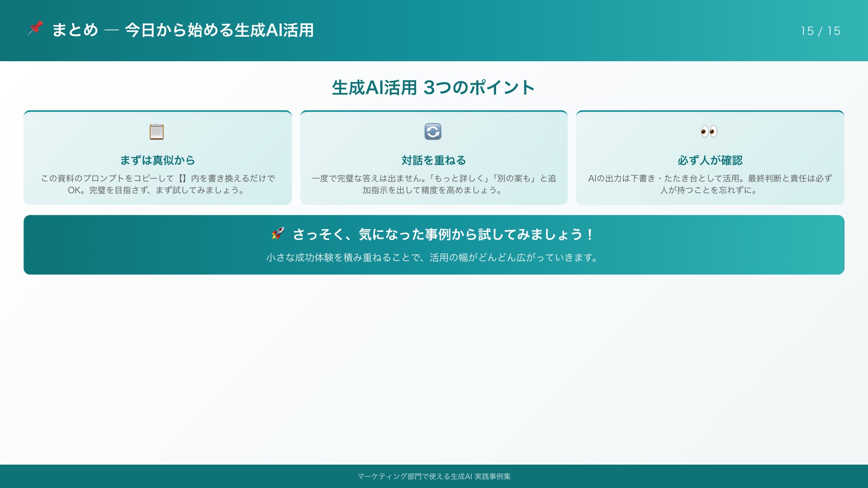Click the description starting AIの出力は下書き

pos(710,184)
